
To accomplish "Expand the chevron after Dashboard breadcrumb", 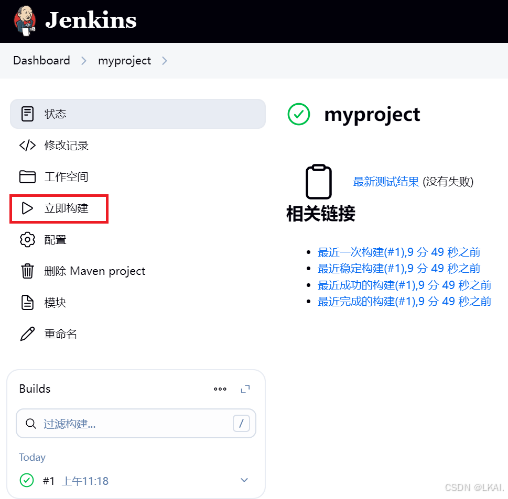I will pyautogui.click(x=84, y=61).
